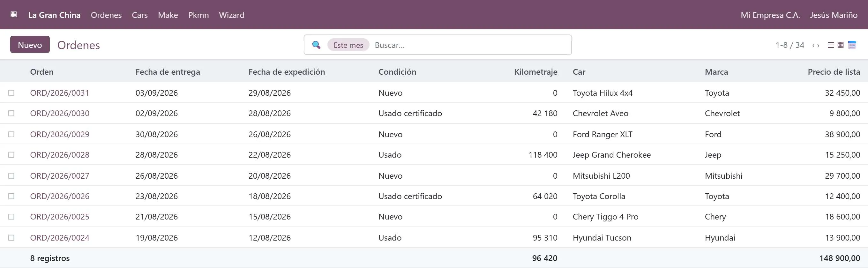Select checkbox for order ORD/2026/0030
This screenshot has height=268, width=868.
(11, 113)
